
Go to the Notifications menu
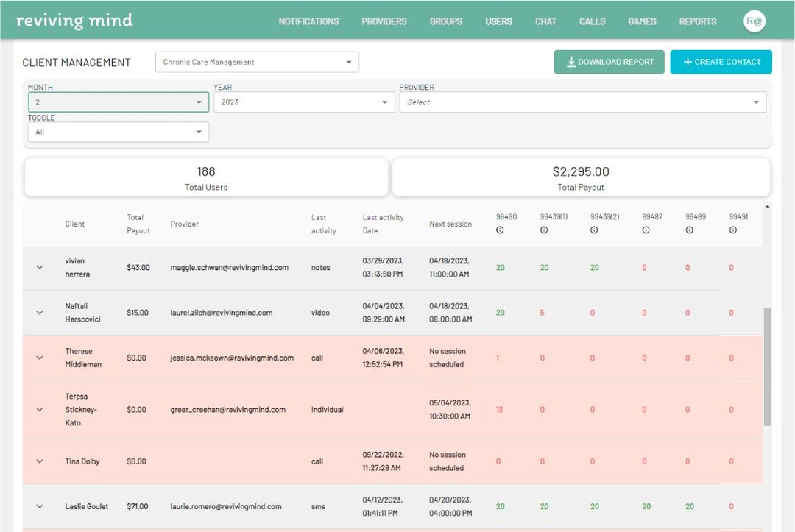click(x=308, y=21)
